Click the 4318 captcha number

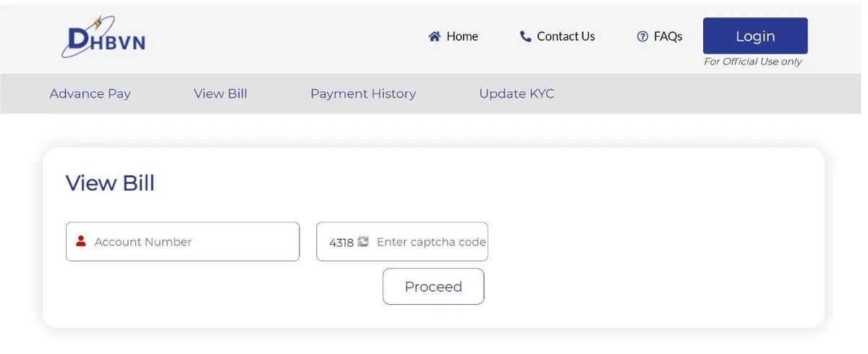pyautogui.click(x=341, y=243)
